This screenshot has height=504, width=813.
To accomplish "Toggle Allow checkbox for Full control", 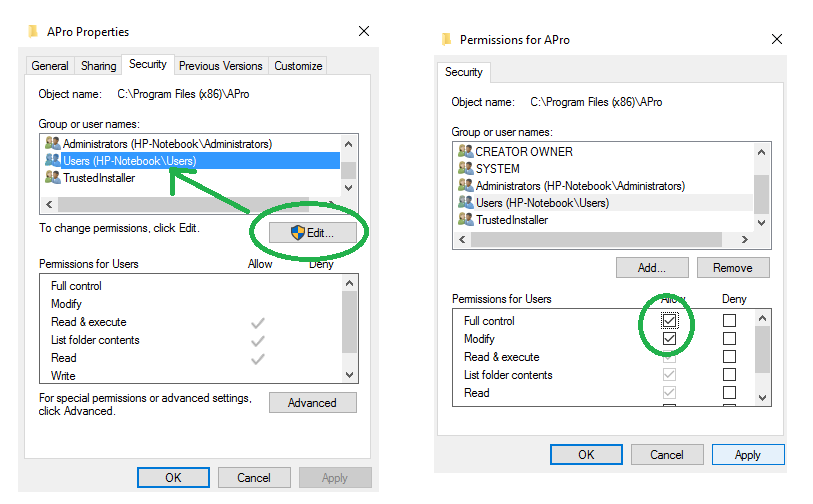I will (x=670, y=321).
